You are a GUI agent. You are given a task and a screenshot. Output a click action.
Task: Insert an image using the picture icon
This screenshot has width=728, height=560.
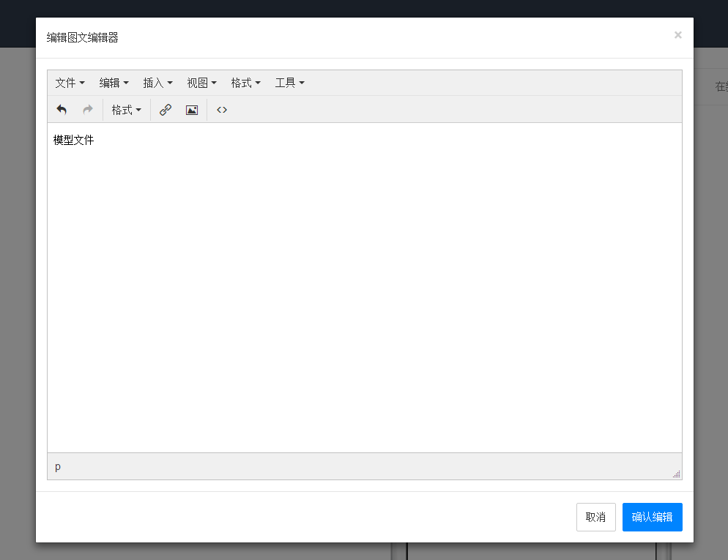point(192,110)
